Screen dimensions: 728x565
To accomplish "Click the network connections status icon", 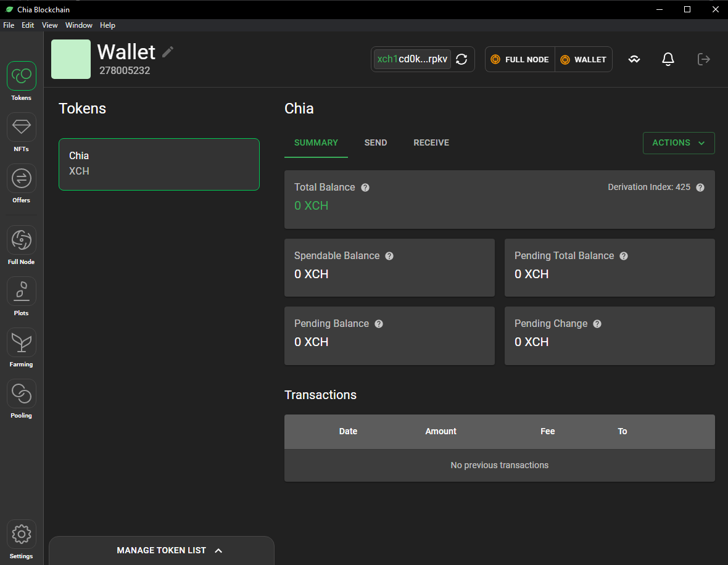I will tap(634, 59).
